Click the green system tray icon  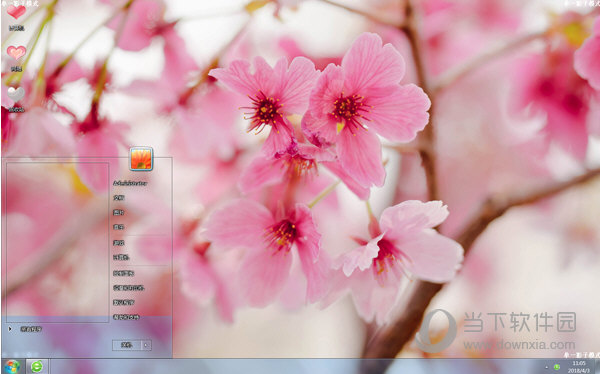(x=557, y=367)
